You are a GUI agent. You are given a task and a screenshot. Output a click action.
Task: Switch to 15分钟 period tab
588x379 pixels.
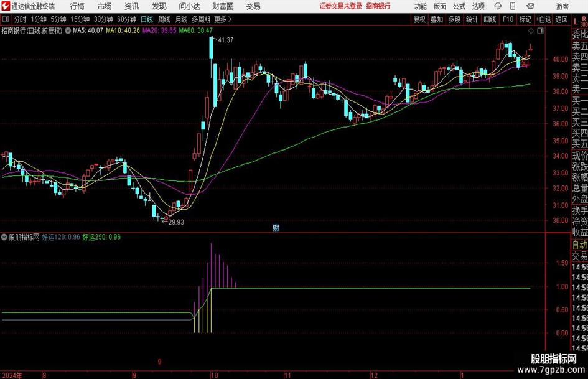tap(80, 19)
